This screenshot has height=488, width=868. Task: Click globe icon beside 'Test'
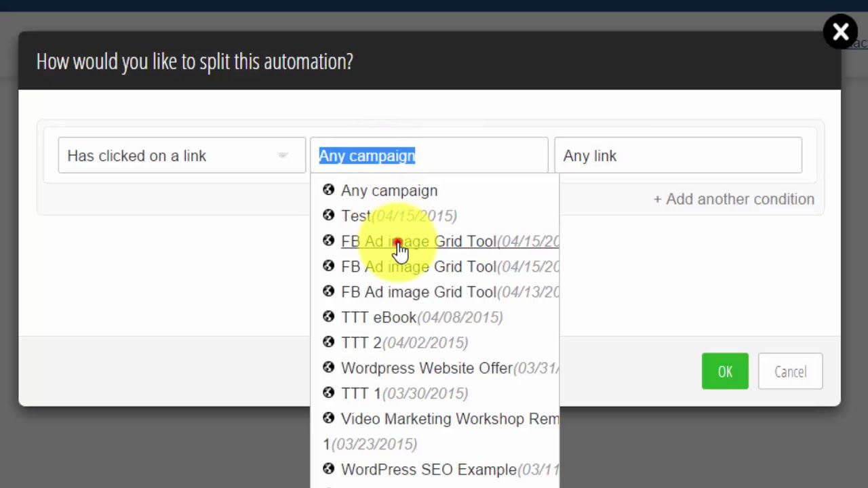point(329,215)
